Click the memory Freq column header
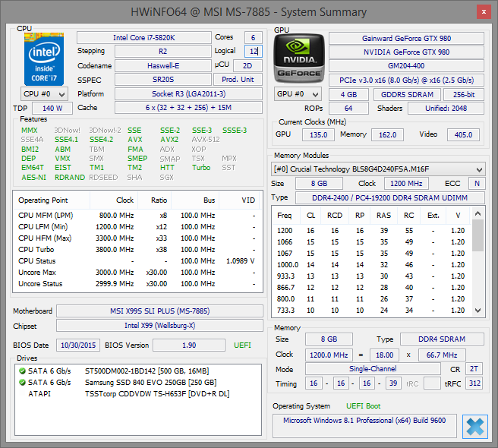498x448 pixels. coord(285,216)
